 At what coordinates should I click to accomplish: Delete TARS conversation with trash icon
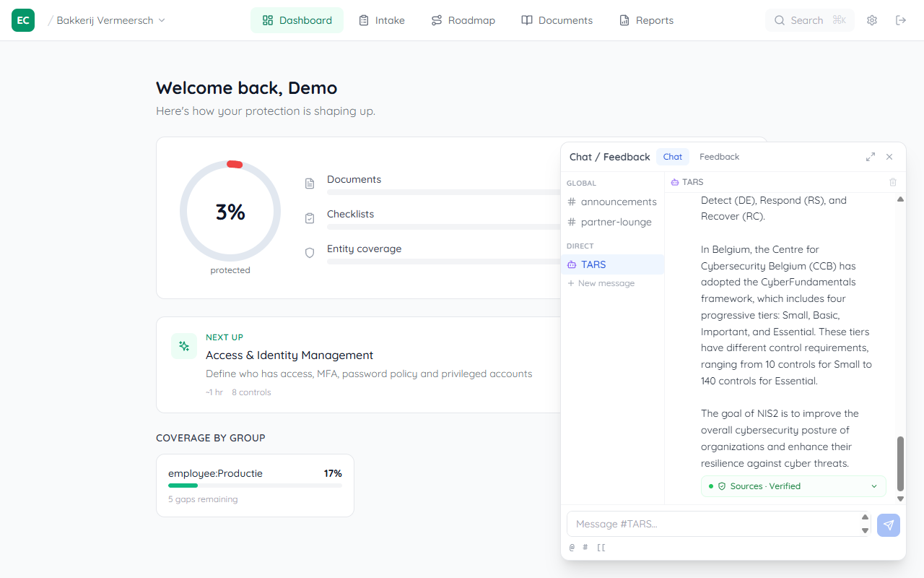tap(893, 182)
